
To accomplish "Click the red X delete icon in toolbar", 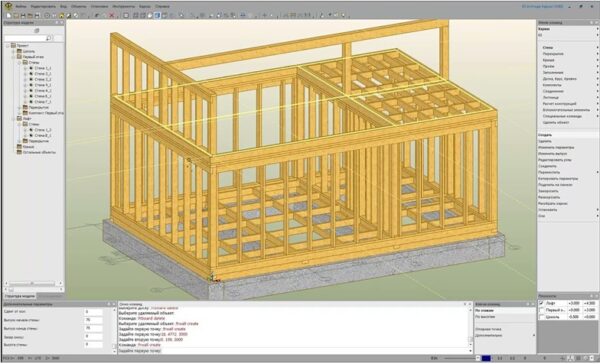I will 111,15.
